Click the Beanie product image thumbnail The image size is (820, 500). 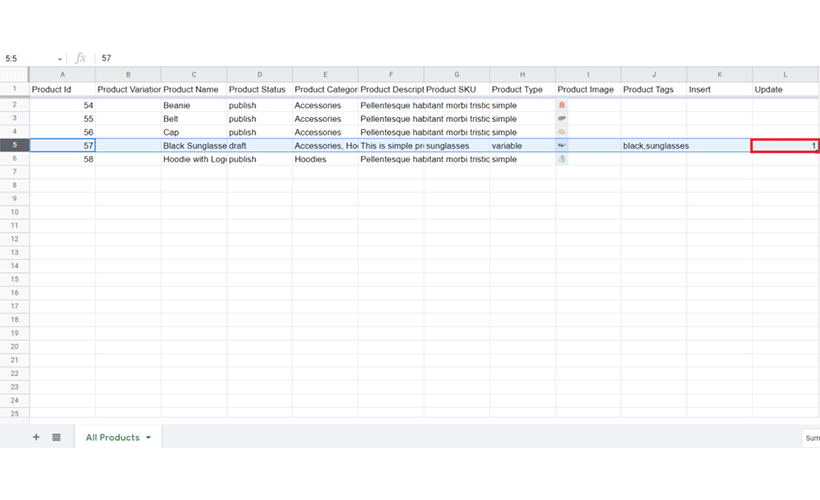coord(562,105)
